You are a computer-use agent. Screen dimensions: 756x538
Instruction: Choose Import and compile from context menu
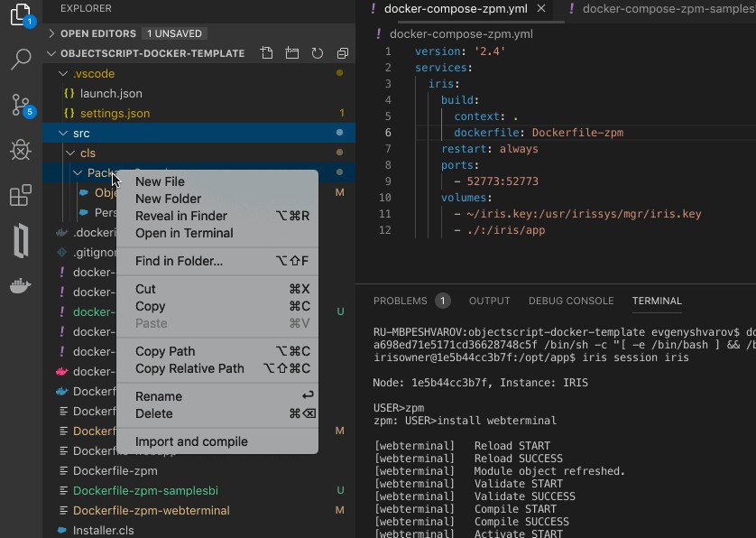click(191, 441)
